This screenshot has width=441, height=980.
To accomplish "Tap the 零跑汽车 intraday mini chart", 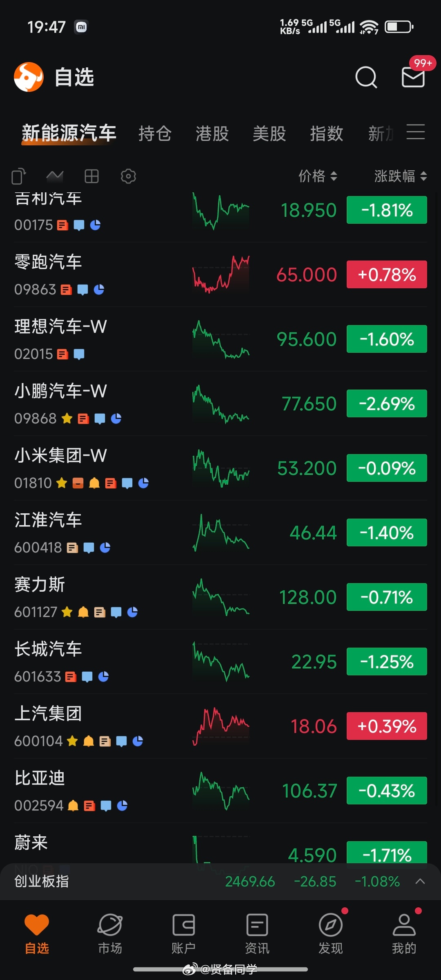I will pos(221,274).
